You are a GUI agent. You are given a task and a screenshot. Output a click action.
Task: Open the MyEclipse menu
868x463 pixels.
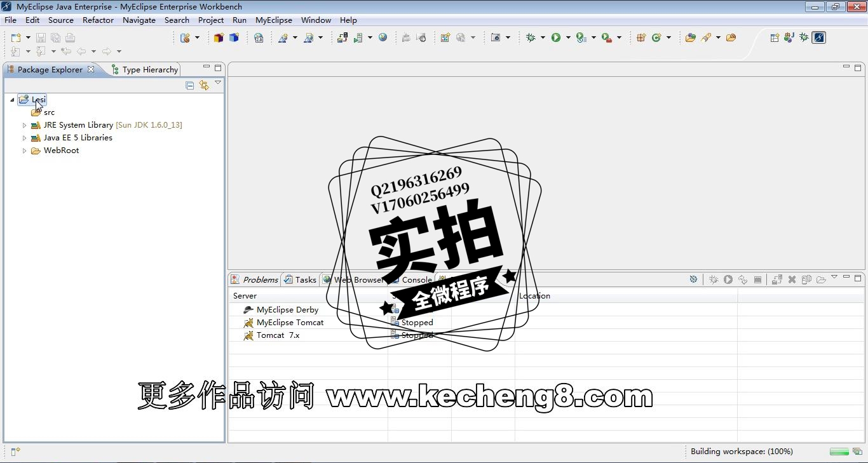point(274,20)
